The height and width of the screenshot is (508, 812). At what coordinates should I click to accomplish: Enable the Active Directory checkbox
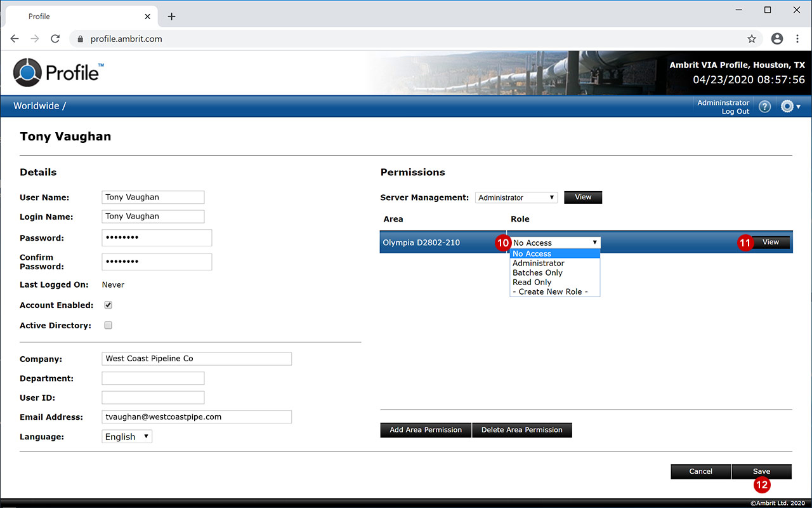108,326
